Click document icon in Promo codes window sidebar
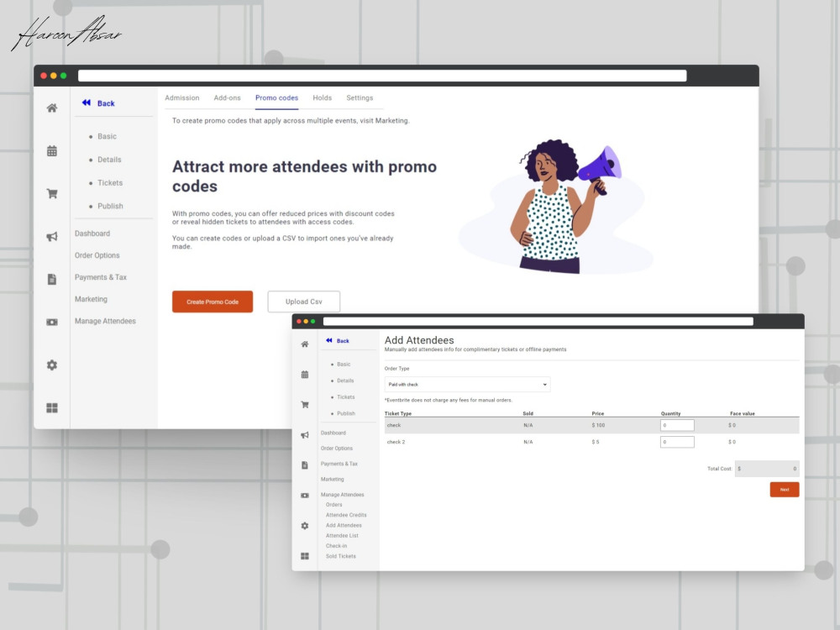 point(52,279)
